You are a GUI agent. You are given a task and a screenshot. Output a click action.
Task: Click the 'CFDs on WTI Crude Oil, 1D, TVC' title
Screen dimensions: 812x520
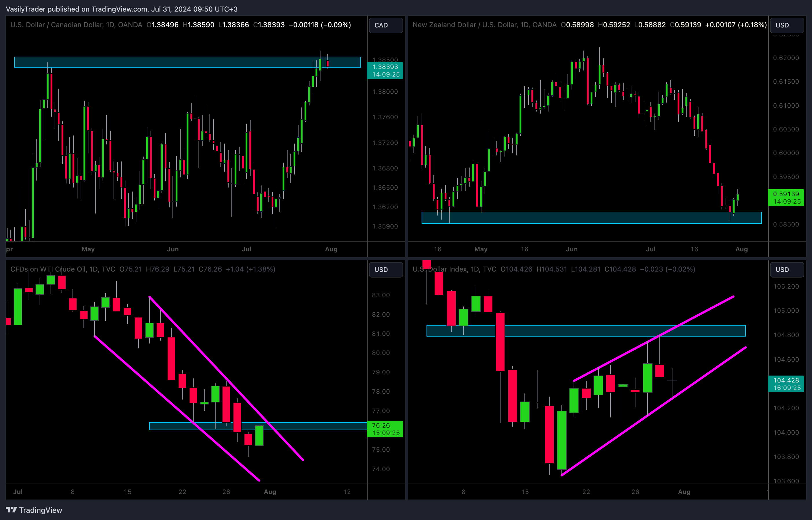click(x=63, y=269)
